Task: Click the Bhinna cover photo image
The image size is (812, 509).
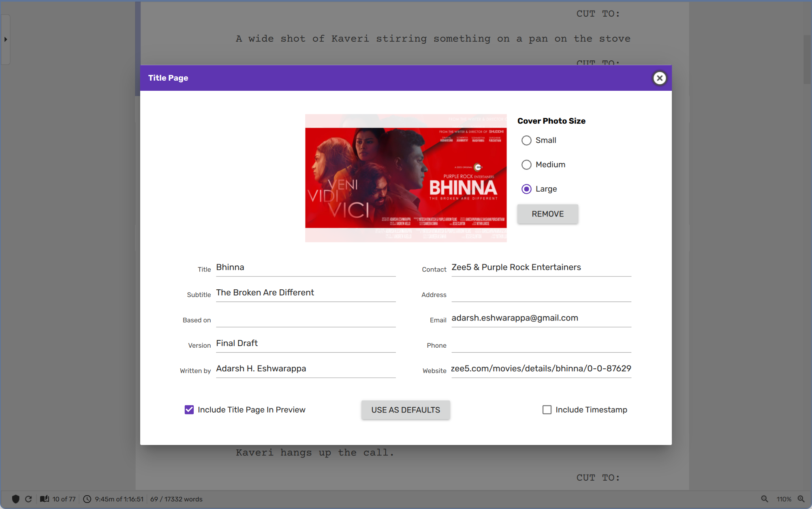Action: pyautogui.click(x=406, y=178)
